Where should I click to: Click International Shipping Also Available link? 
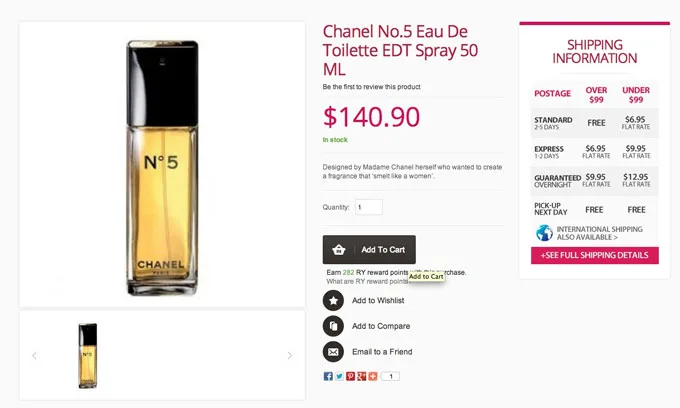[600, 233]
